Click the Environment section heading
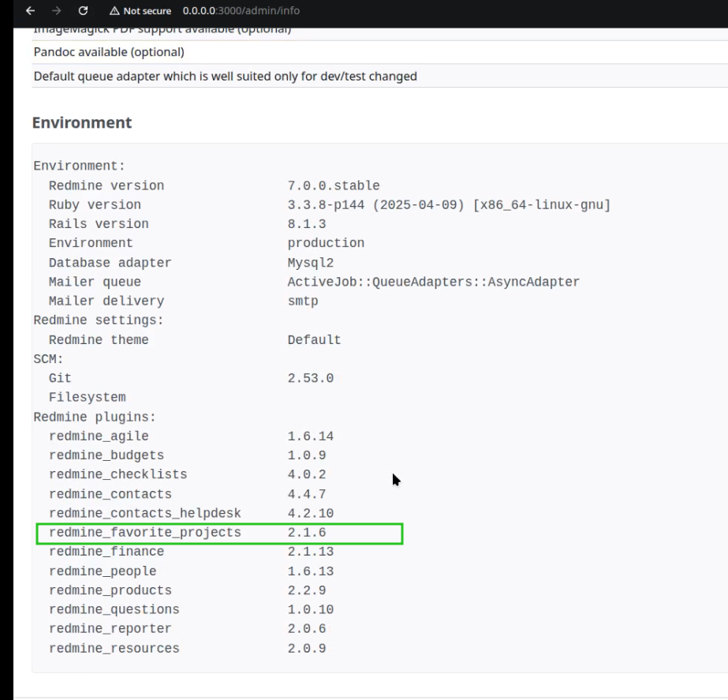728x700 pixels. [82, 122]
